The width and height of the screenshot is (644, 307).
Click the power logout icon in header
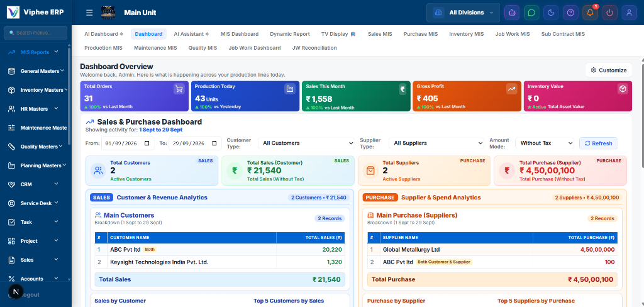click(x=609, y=13)
